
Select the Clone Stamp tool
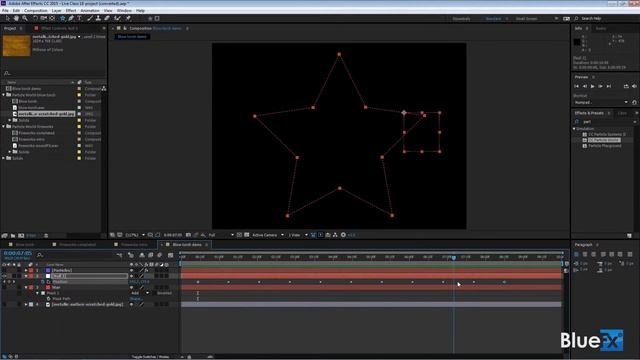click(98, 18)
